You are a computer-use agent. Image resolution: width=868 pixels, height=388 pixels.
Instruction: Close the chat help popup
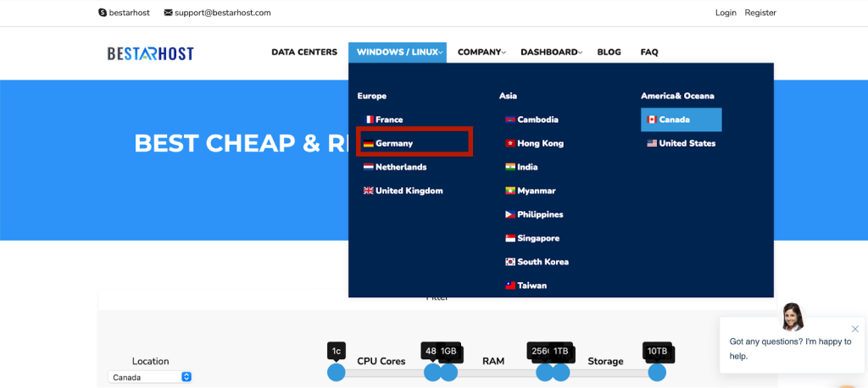coord(855,329)
